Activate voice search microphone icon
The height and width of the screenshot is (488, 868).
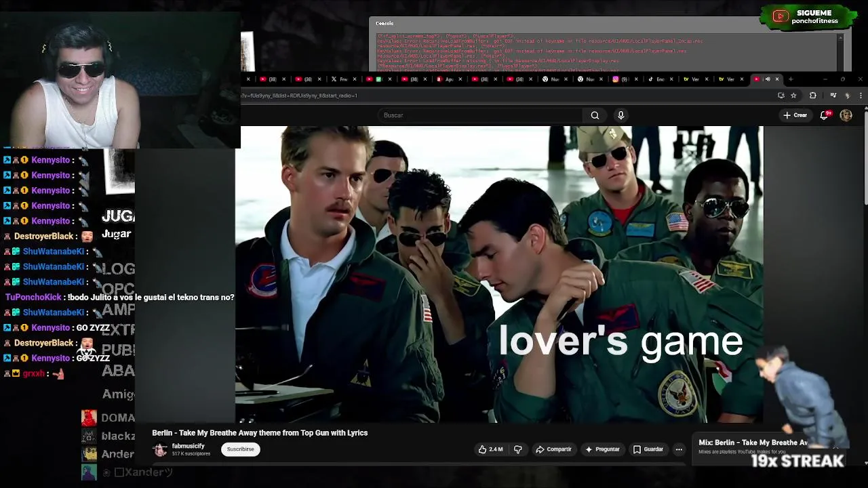click(620, 115)
